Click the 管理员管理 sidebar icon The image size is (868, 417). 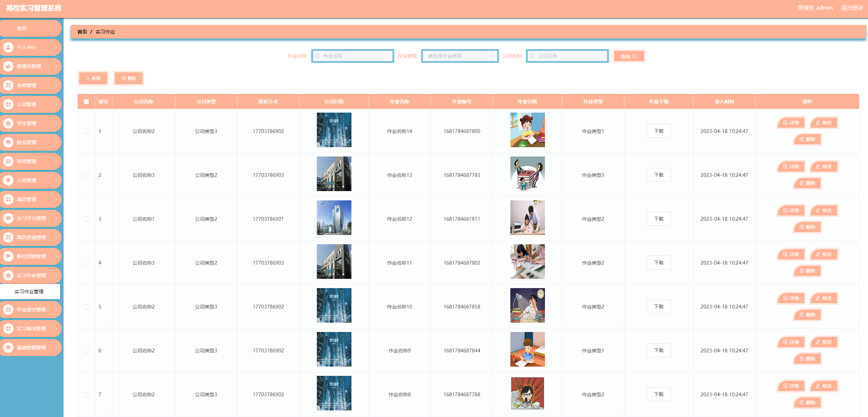[8, 66]
